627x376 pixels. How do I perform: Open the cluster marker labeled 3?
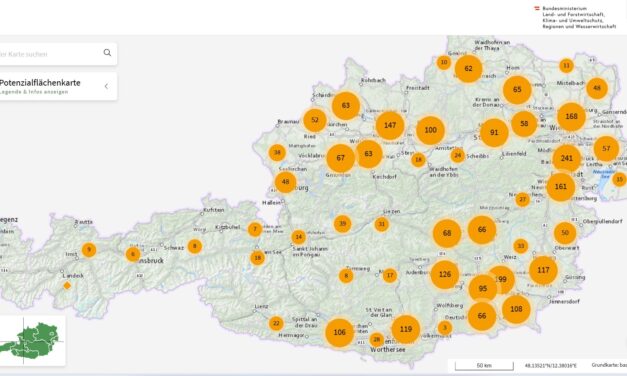[x=444, y=328]
